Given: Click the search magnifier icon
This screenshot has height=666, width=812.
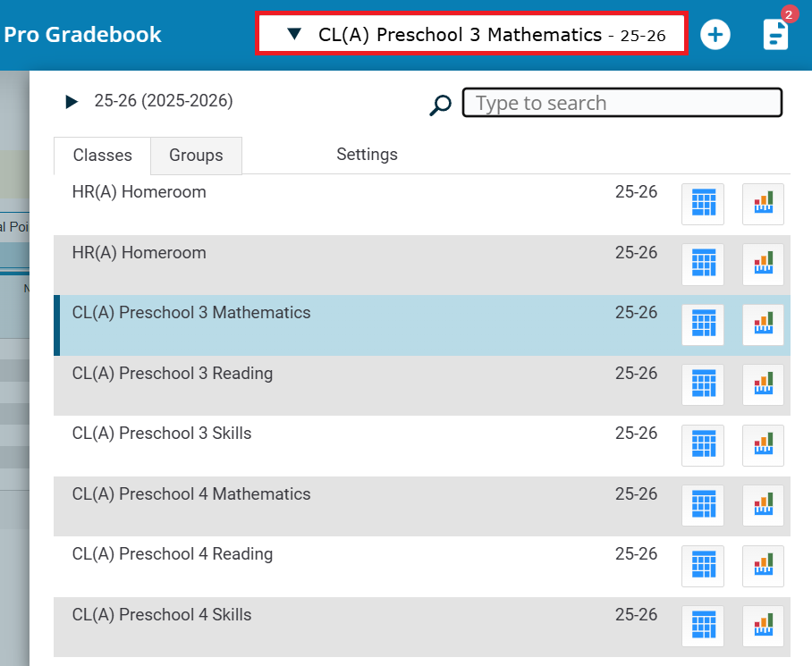Looking at the screenshot, I should tap(440, 105).
